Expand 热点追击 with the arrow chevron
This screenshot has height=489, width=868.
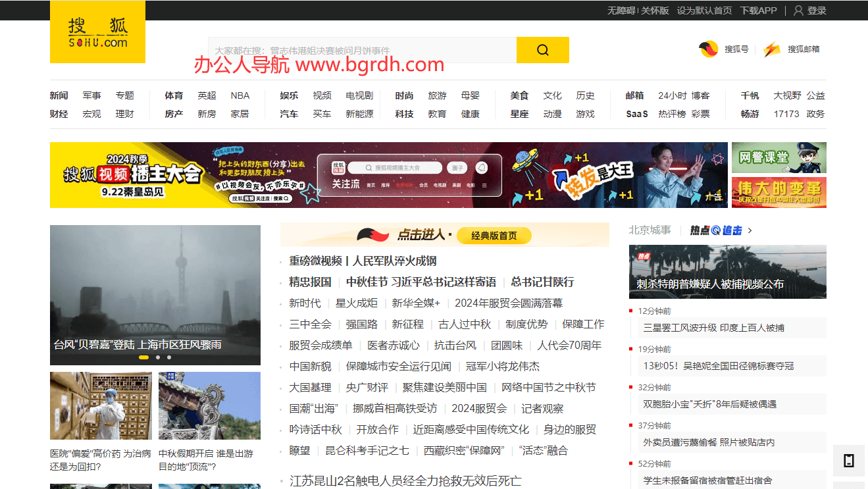(x=750, y=230)
